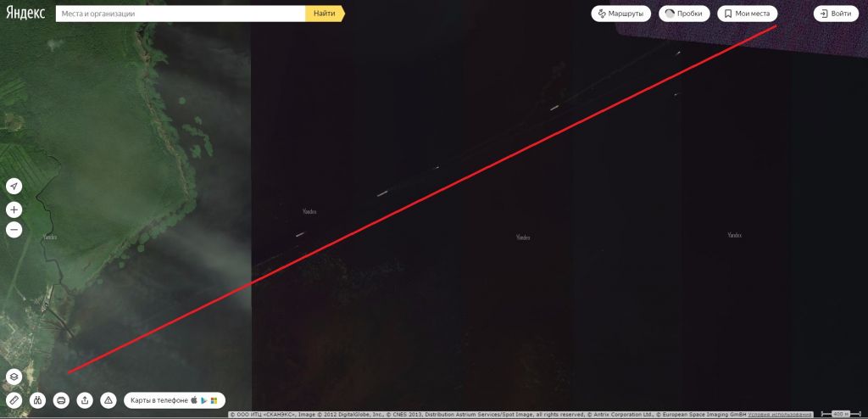
Task: Report a map error with warning icon
Action: tap(108, 400)
